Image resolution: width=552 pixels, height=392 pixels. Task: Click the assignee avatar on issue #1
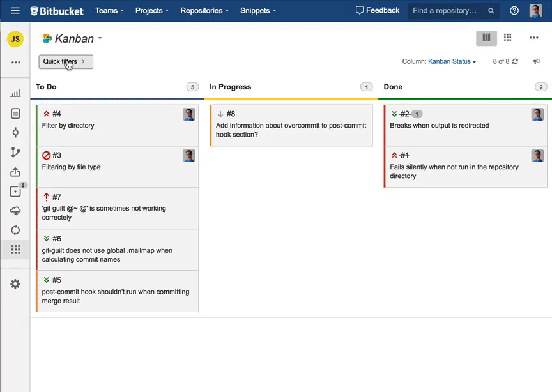[x=537, y=156]
